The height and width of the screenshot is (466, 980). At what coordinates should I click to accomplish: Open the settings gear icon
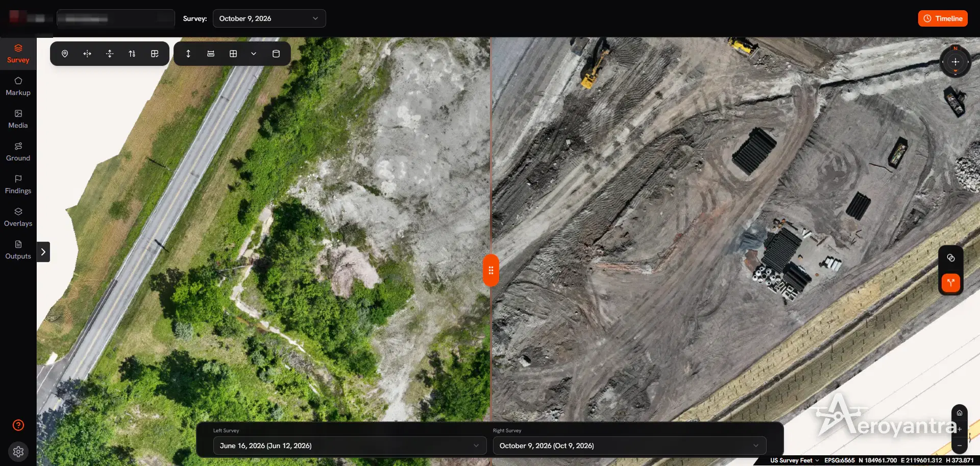[x=18, y=452]
